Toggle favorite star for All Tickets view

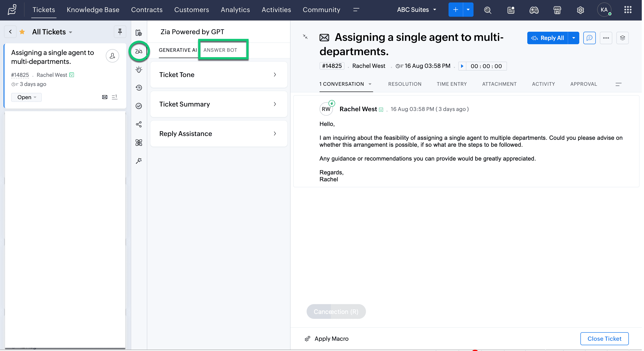coord(22,32)
